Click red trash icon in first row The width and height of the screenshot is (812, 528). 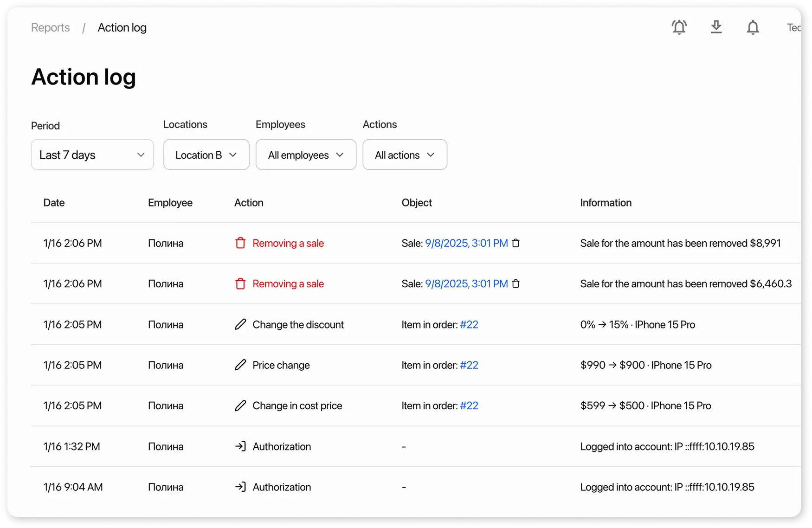tap(240, 243)
